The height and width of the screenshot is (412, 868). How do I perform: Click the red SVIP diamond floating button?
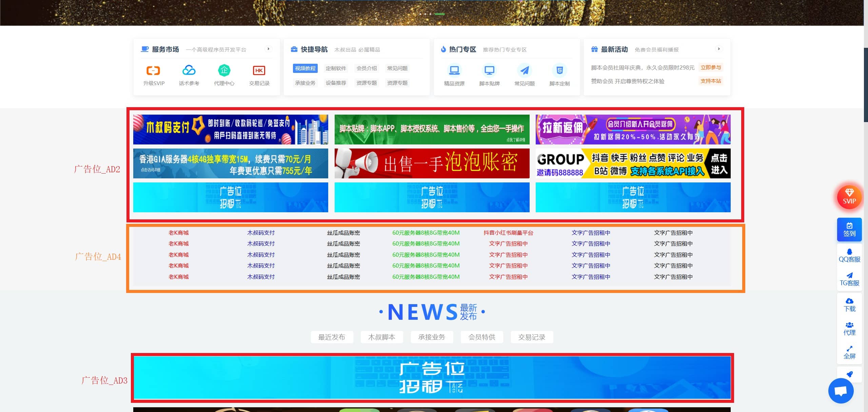tap(849, 197)
